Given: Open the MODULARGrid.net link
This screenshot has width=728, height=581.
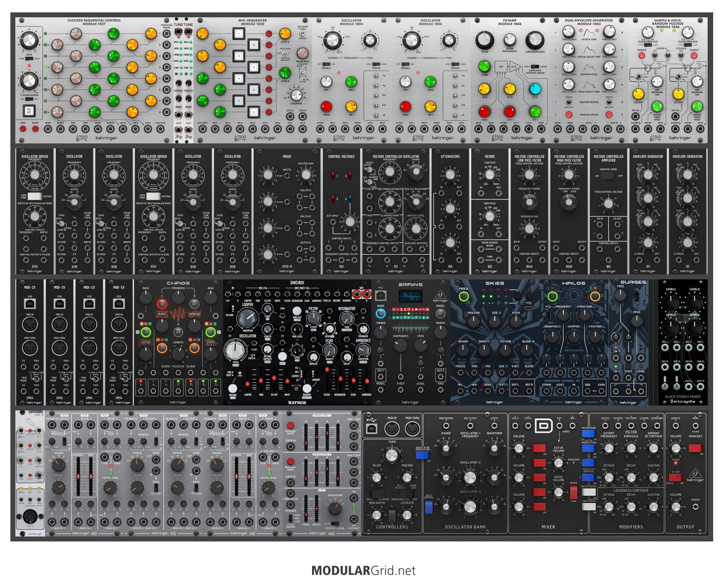Looking at the screenshot, I should [364, 570].
